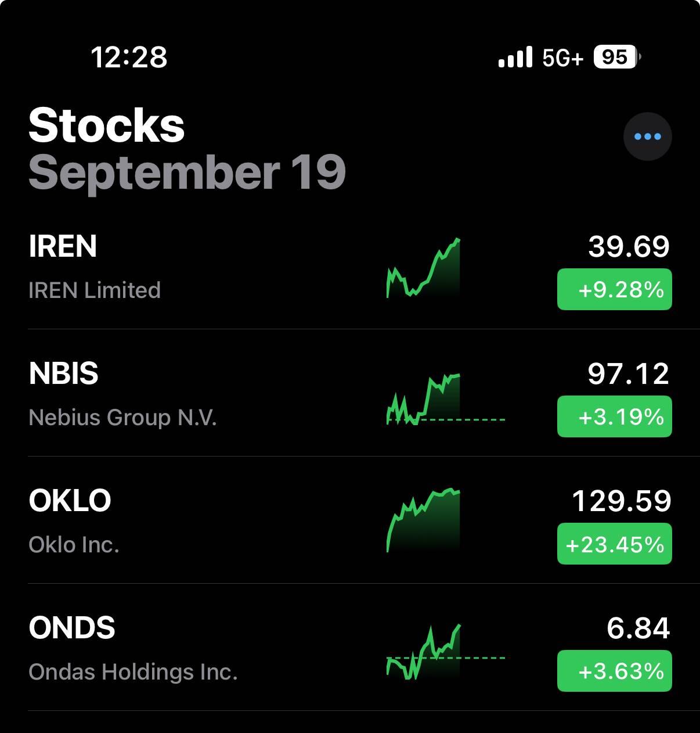Select the IREN ticker symbol

(x=63, y=246)
